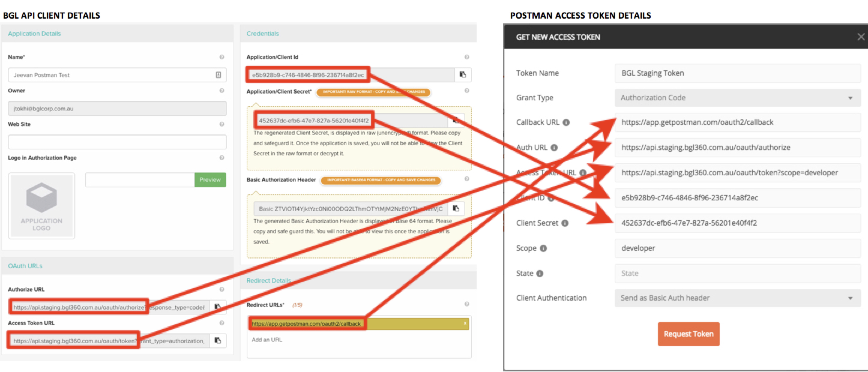This screenshot has width=868, height=372.
Task: Show info for Postman Callback URL
Action: coord(566,122)
